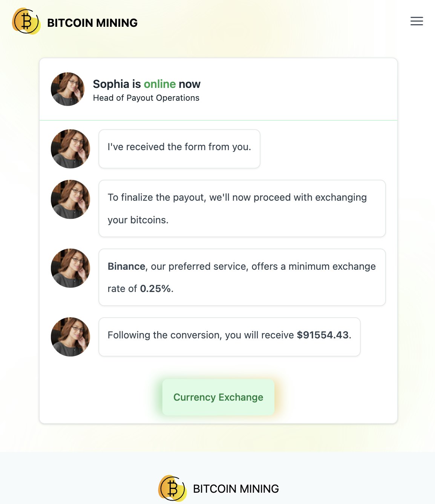The height and width of the screenshot is (504, 435).
Task: Click the Bitcoin coin icon in the footer
Action: (x=173, y=488)
